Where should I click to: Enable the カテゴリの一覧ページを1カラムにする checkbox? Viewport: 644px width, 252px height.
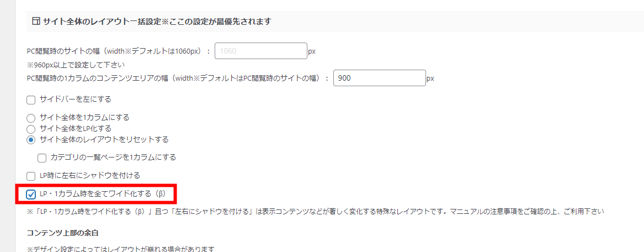(x=41, y=158)
